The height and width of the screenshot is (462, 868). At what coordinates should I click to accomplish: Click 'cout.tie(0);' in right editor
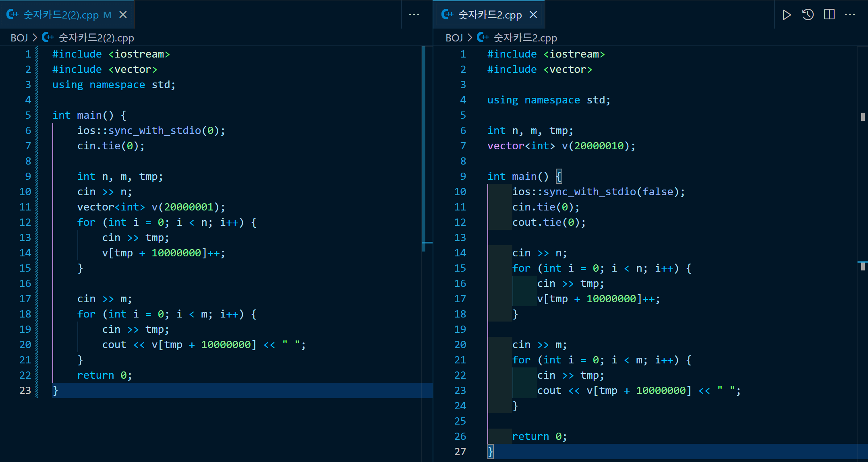[549, 223]
